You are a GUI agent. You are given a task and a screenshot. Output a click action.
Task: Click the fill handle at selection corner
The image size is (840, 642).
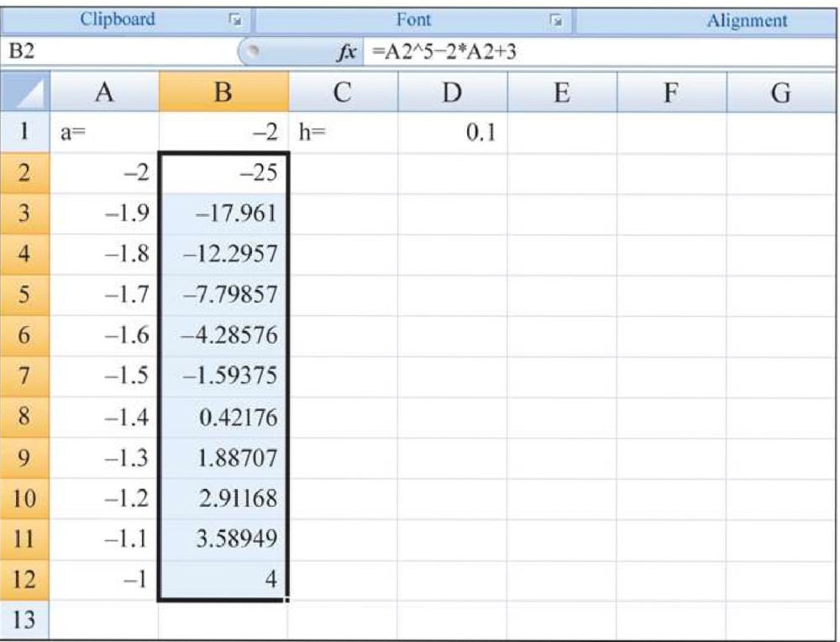pos(287,600)
